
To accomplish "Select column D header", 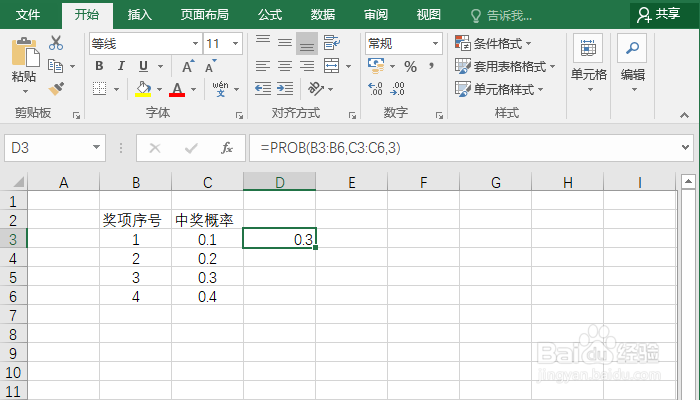I will (279, 182).
